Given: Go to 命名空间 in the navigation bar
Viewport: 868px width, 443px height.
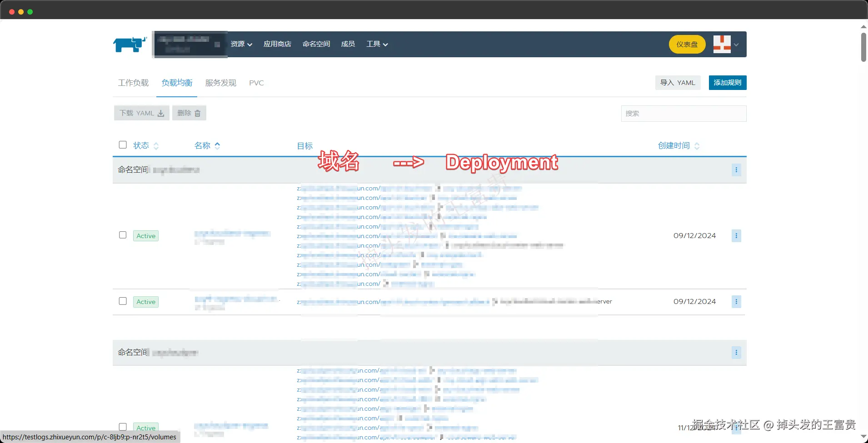Looking at the screenshot, I should coord(316,44).
